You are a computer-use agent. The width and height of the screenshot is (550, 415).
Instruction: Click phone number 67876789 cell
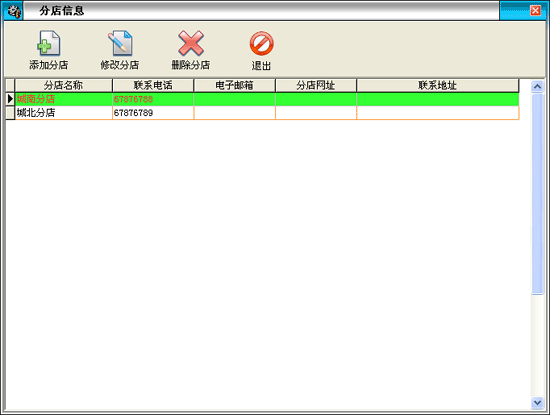point(153,113)
